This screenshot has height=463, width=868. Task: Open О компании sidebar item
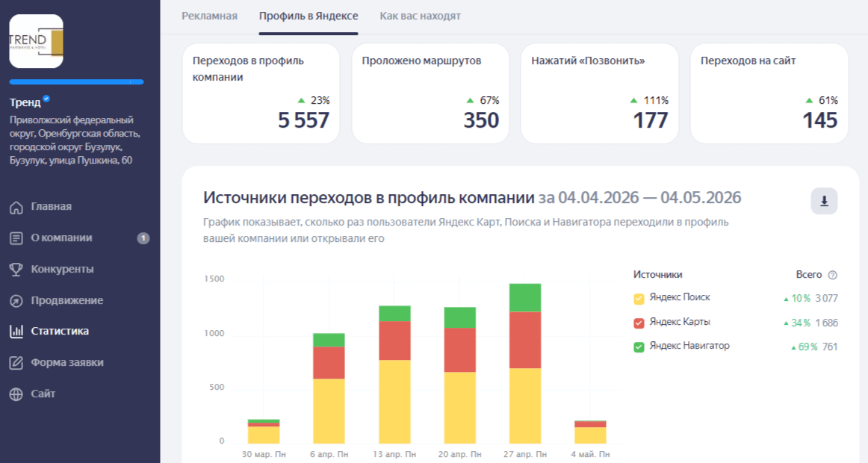(61, 238)
